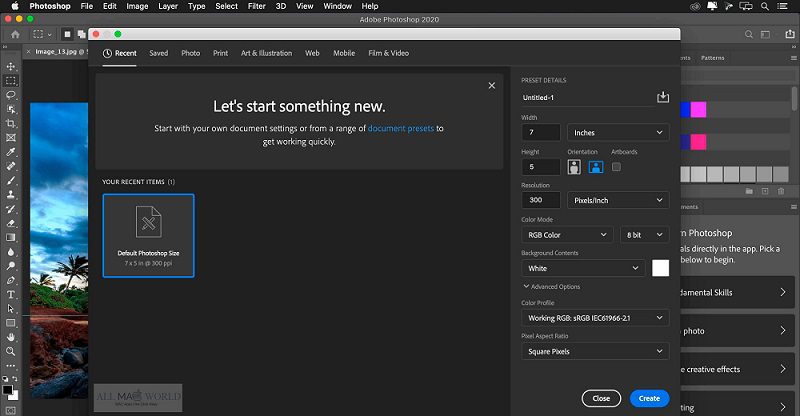This screenshot has height=416, width=800.
Task: Select the Blur tool
Action: [11, 252]
